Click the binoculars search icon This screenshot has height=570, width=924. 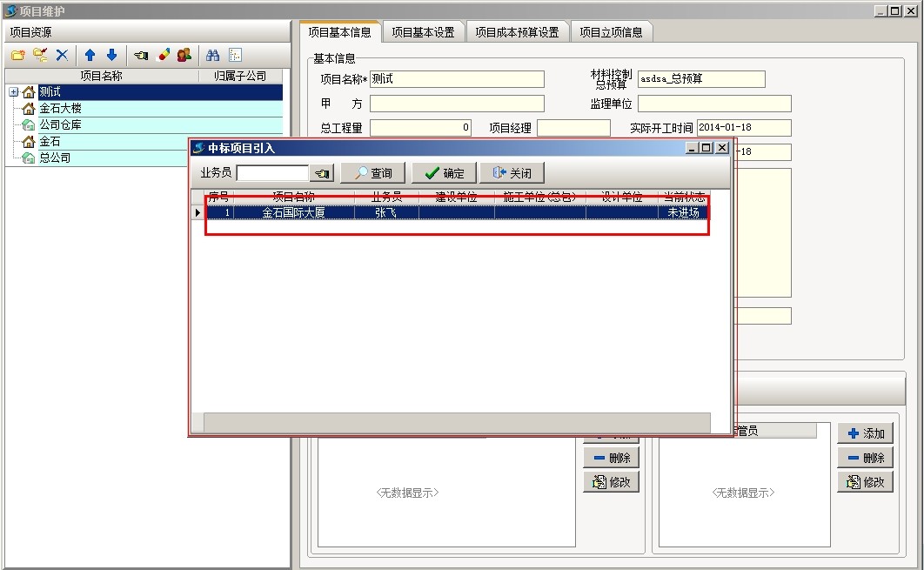point(212,55)
